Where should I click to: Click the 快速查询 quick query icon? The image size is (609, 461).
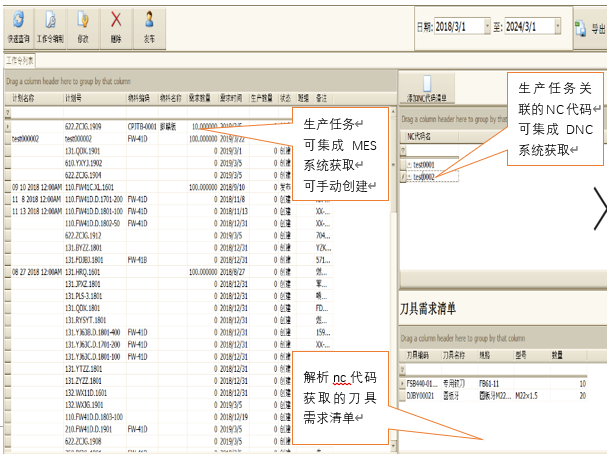[19, 25]
